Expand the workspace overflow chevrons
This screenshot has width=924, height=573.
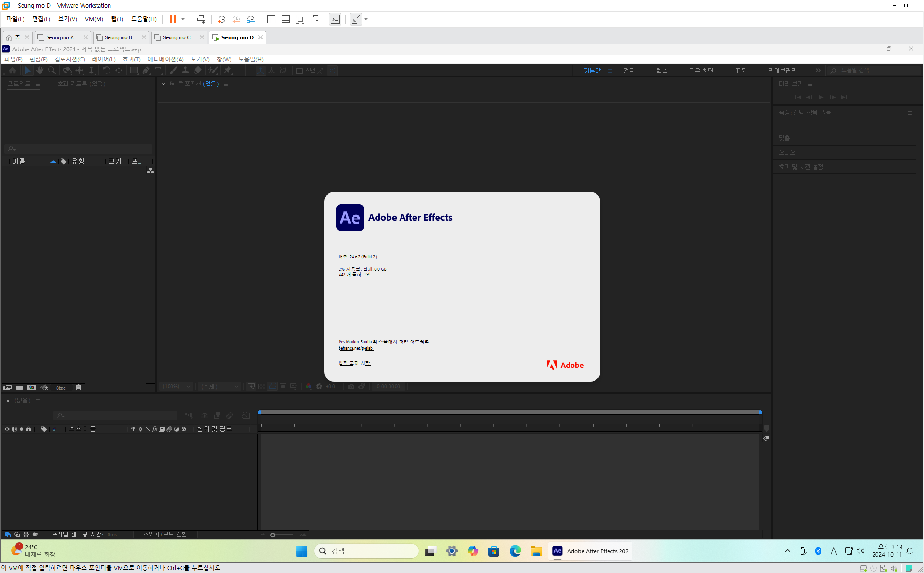818,71
